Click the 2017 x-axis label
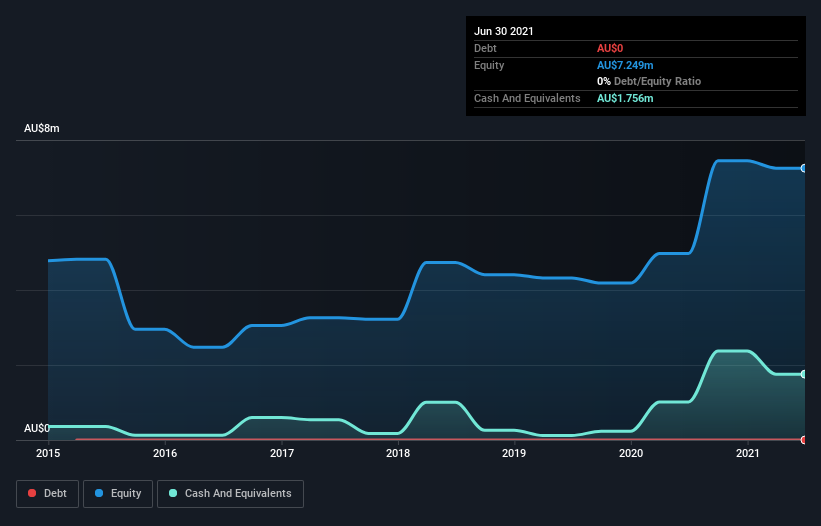The image size is (821, 526). [x=282, y=453]
